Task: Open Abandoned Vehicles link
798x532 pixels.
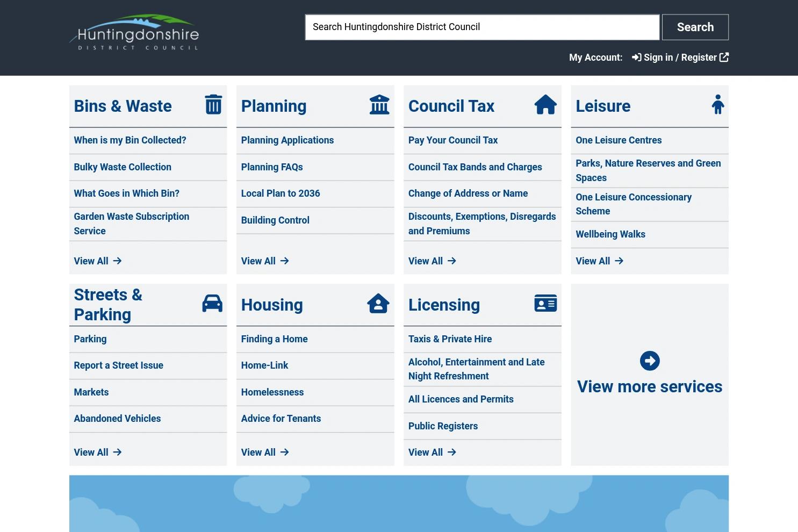Action: click(117, 419)
